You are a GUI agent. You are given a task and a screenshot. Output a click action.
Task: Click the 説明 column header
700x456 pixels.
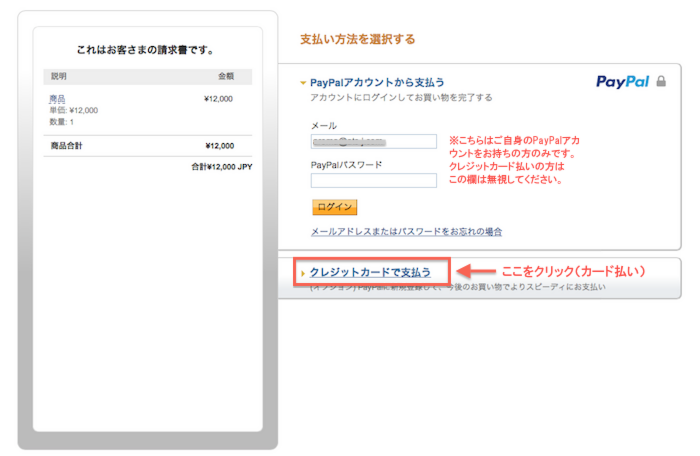click(58, 76)
